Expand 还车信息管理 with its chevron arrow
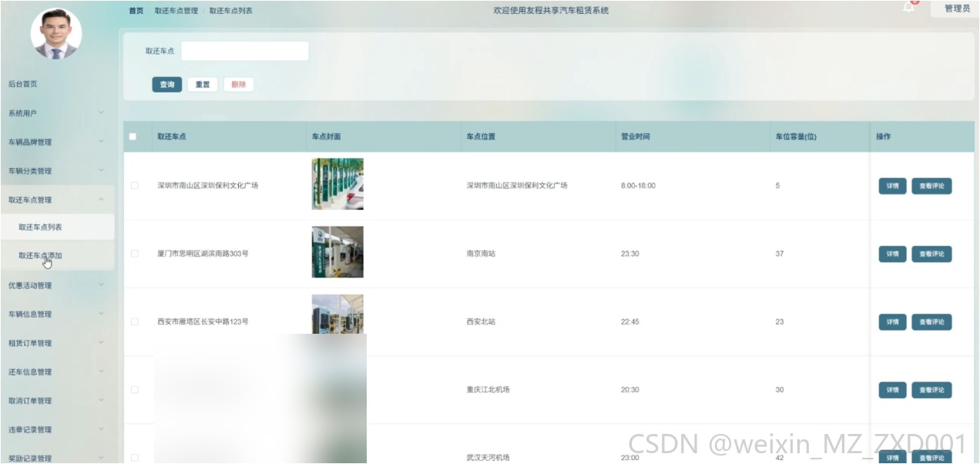Screen dimensions: 980x464 [101, 372]
